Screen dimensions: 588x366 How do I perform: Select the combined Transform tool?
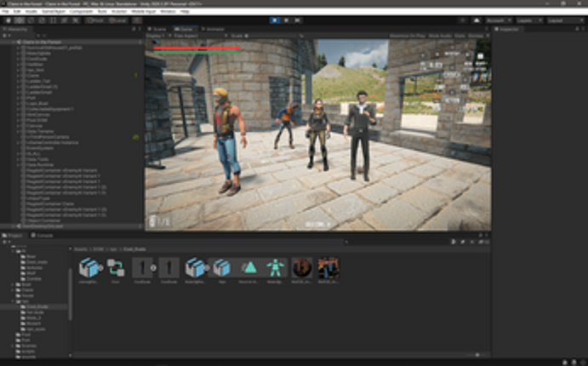[65, 20]
